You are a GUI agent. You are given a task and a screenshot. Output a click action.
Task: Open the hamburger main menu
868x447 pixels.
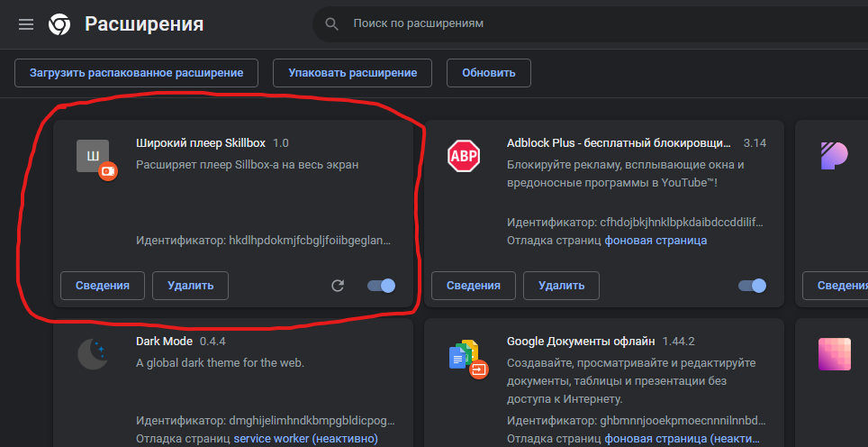(x=26, y=23)
